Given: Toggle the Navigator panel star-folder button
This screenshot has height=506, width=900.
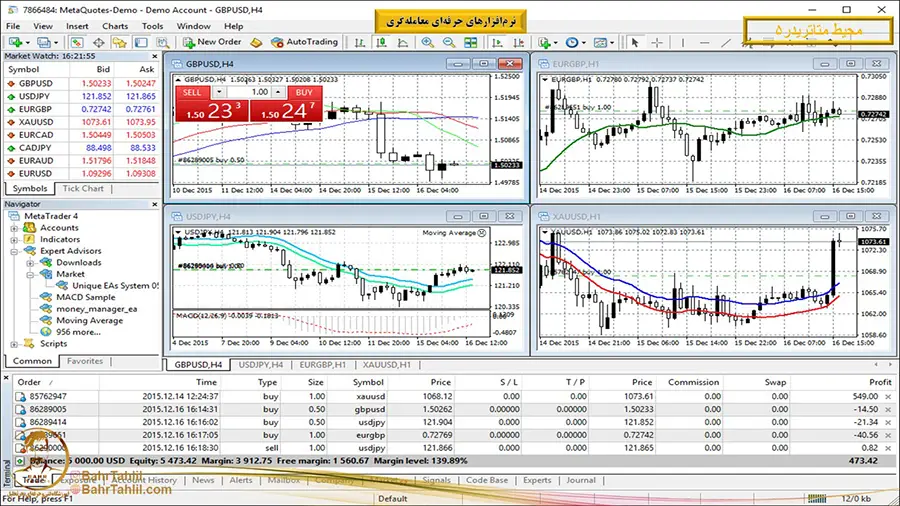Looking at the screenshot, I should (119, 42).
